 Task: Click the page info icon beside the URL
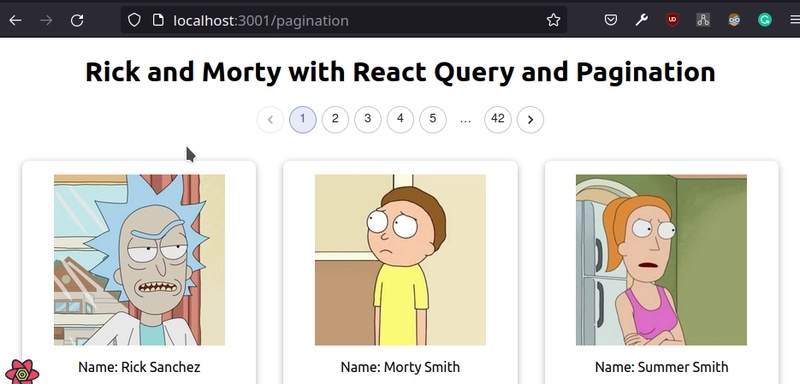click(x=158, y=20)
